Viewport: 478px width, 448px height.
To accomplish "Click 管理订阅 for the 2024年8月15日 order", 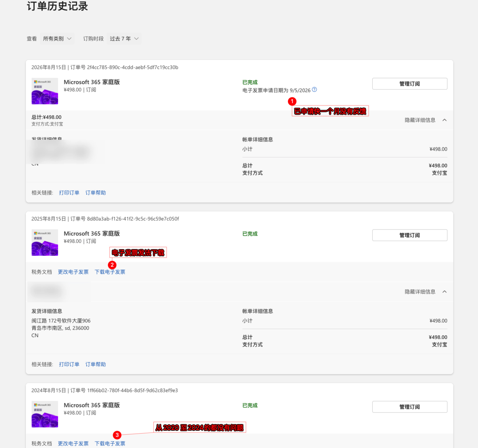I will (410, 407).
